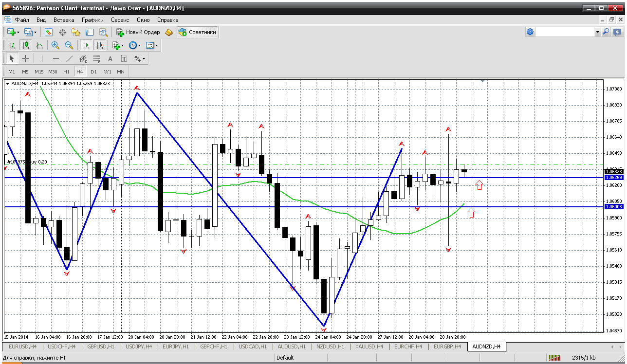
Task: Set timeframe to H1
Action: click(66, 72)
